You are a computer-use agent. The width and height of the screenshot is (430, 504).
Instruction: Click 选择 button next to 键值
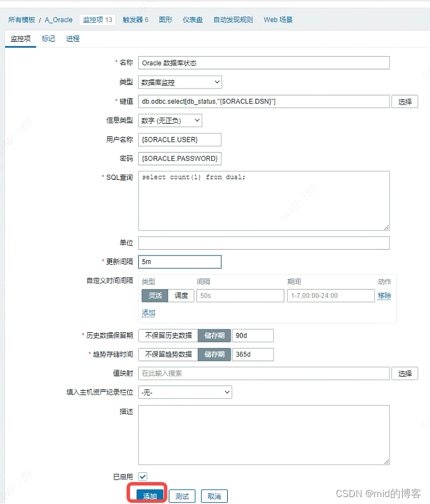click(x=405, y=102)
